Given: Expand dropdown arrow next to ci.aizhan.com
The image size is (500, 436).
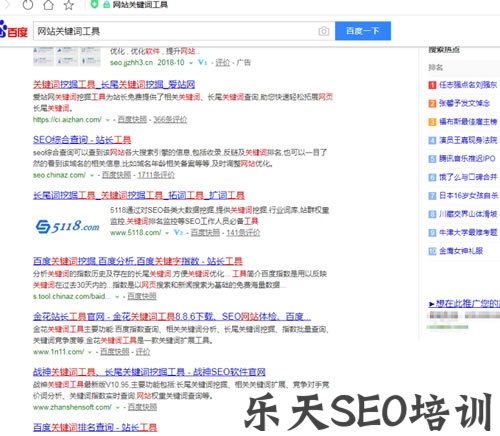Looking at the screenshot, I should (x=108, y=120).
